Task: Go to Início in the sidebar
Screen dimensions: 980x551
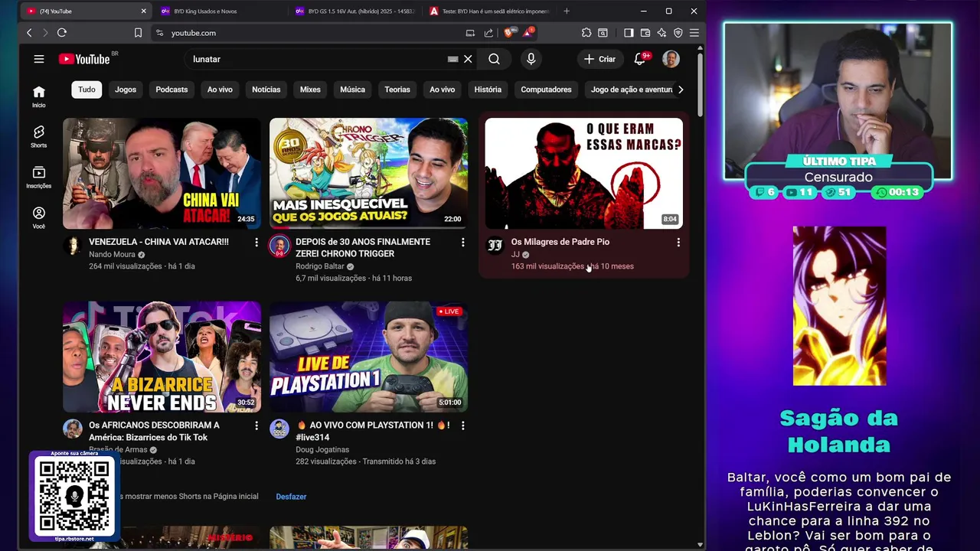Action: (39, 96)
